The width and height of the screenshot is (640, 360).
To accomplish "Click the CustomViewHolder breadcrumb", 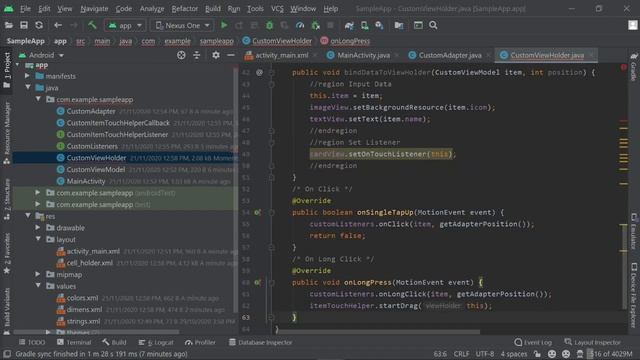I will click(277, 41).
